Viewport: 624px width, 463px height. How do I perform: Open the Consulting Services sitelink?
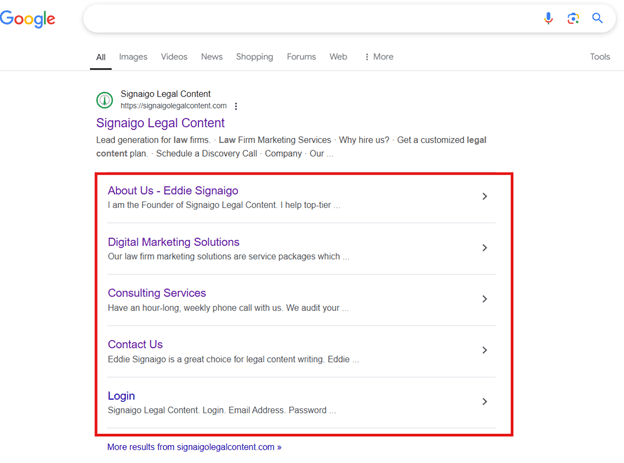point(157,293)
